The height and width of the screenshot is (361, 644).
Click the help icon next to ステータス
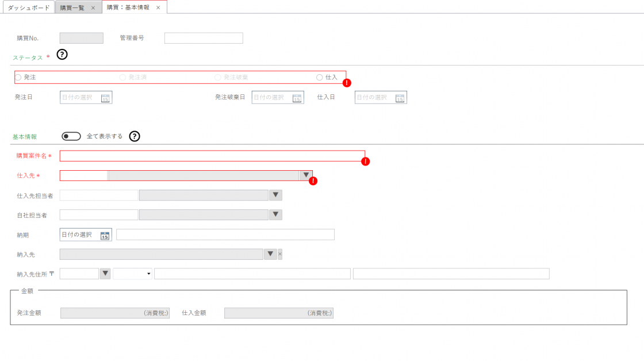pos(62,55)
